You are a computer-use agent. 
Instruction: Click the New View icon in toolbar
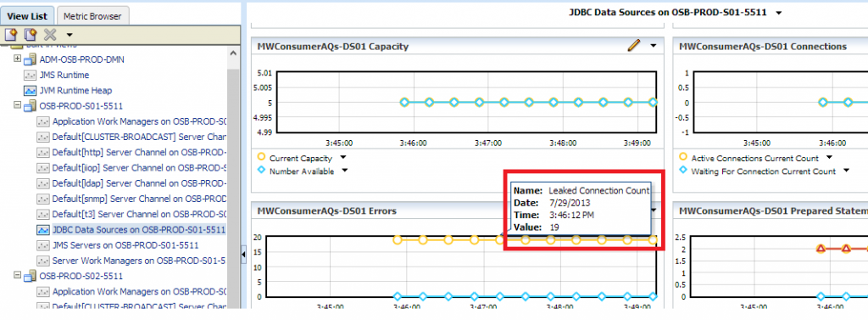[11, 35]
